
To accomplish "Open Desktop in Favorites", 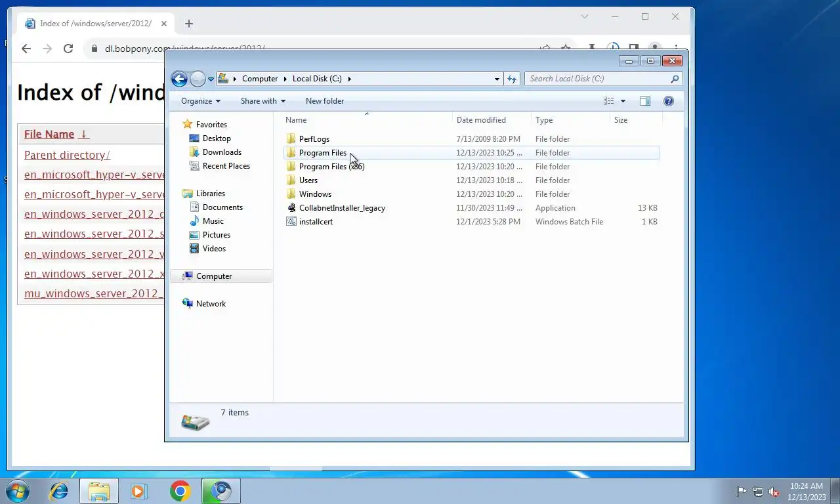I will click(217, 138).
